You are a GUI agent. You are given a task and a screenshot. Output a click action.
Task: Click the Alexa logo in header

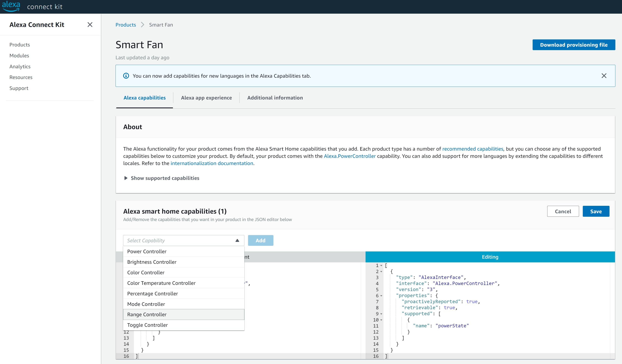(x=11, y=6)
